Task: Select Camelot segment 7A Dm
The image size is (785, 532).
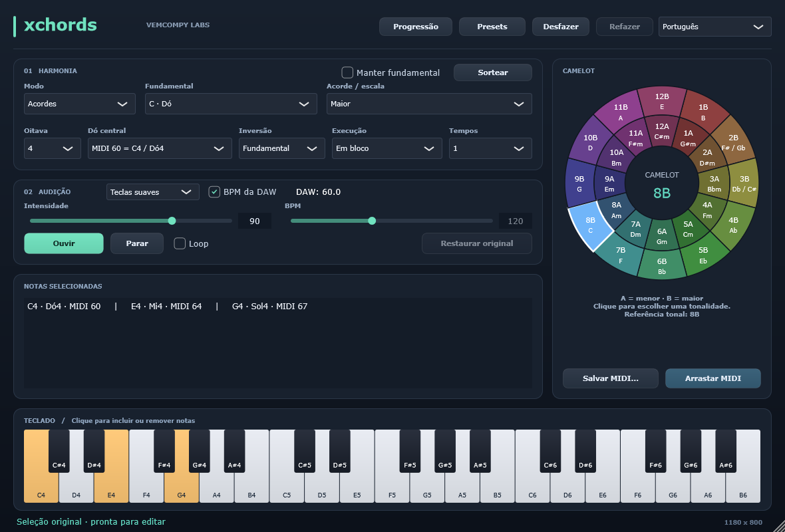Action: 636,229
